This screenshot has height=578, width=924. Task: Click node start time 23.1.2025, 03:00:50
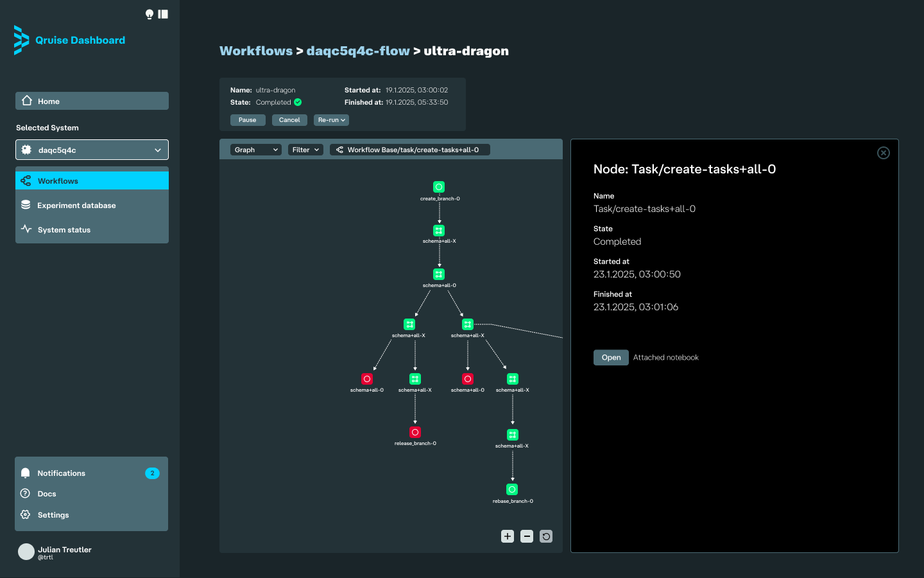click(637, 274)
